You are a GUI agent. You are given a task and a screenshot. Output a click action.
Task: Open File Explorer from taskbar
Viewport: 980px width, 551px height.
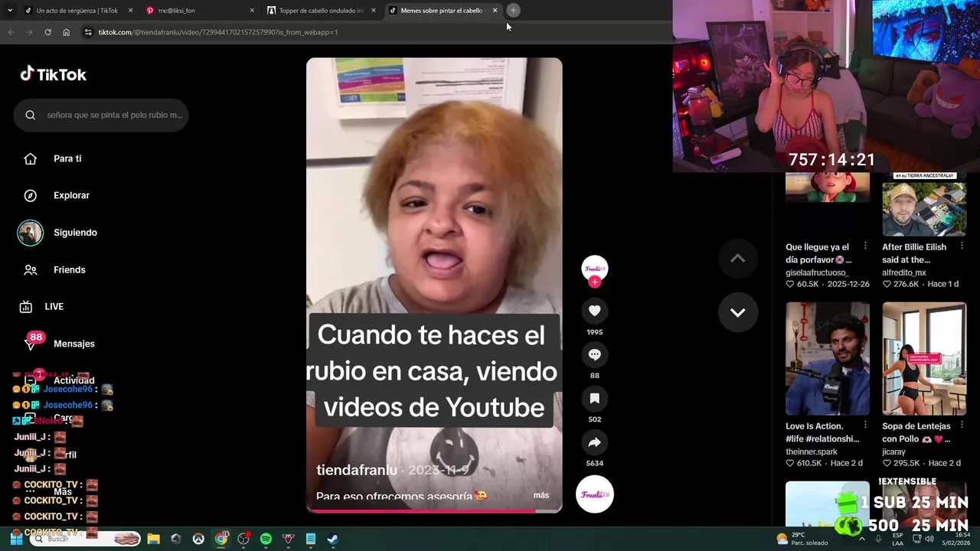[x=153, y=539]
